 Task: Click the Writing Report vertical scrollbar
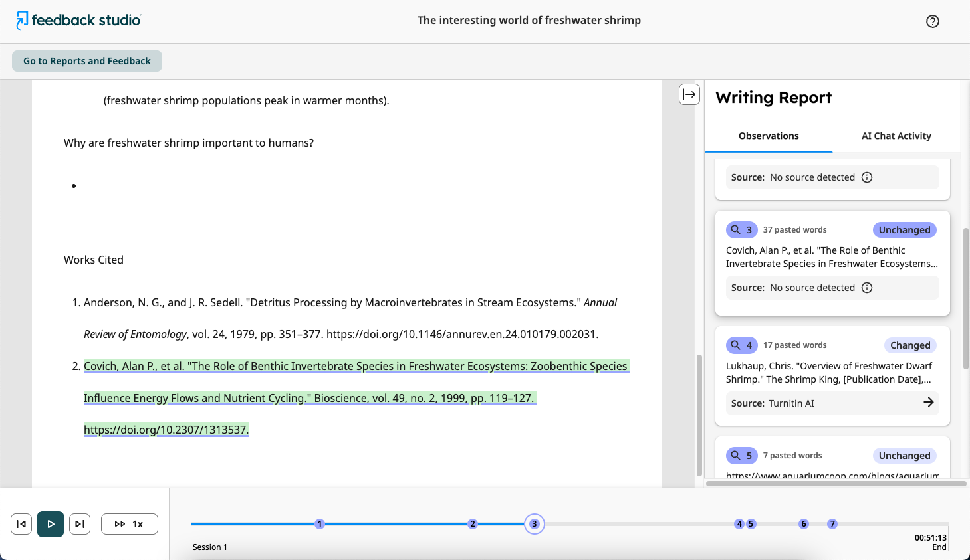point(966,298)
